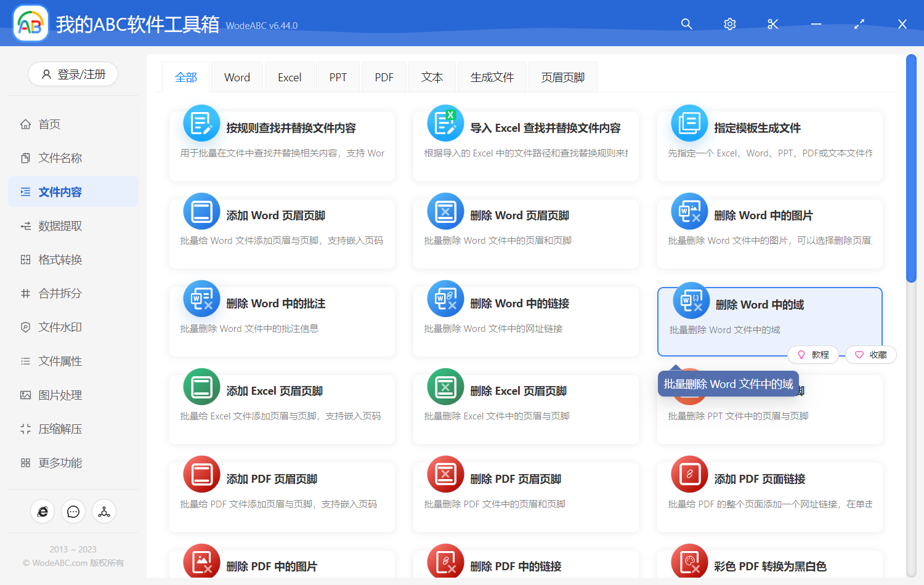Open the "删除 PDF 中的图片" tool icon

[x=201, y=562]
